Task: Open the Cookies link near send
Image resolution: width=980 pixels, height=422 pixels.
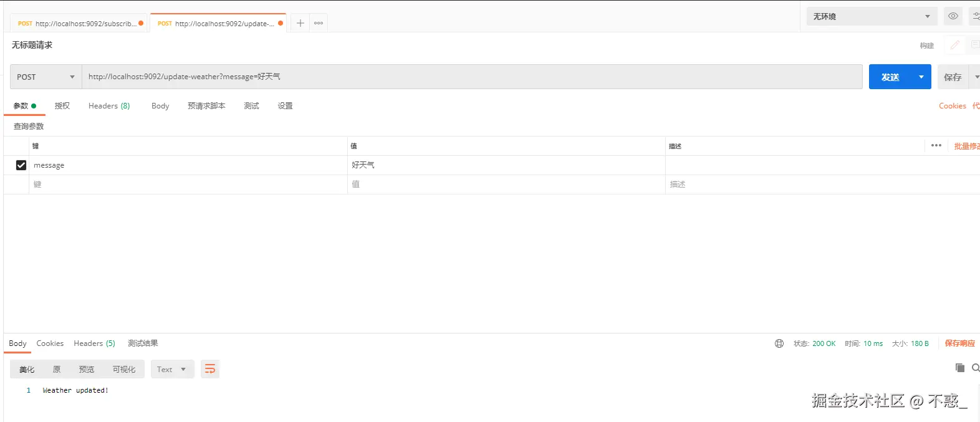Action: [953, 106]
